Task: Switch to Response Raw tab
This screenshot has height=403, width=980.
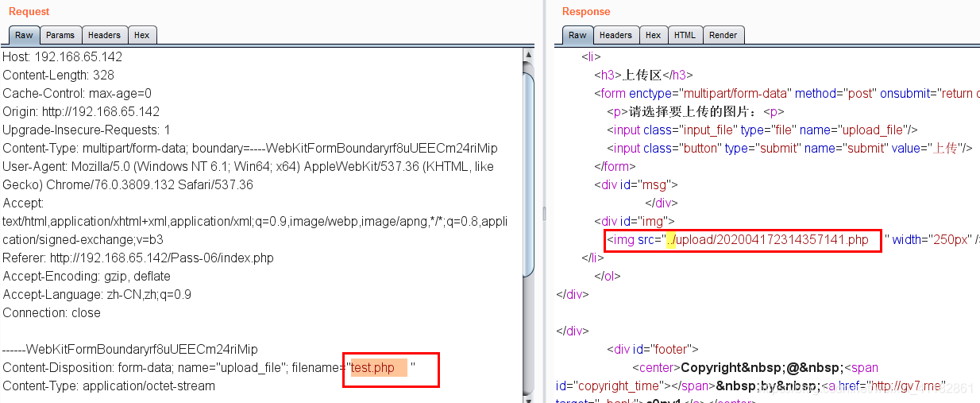Action: click(577, 35)
